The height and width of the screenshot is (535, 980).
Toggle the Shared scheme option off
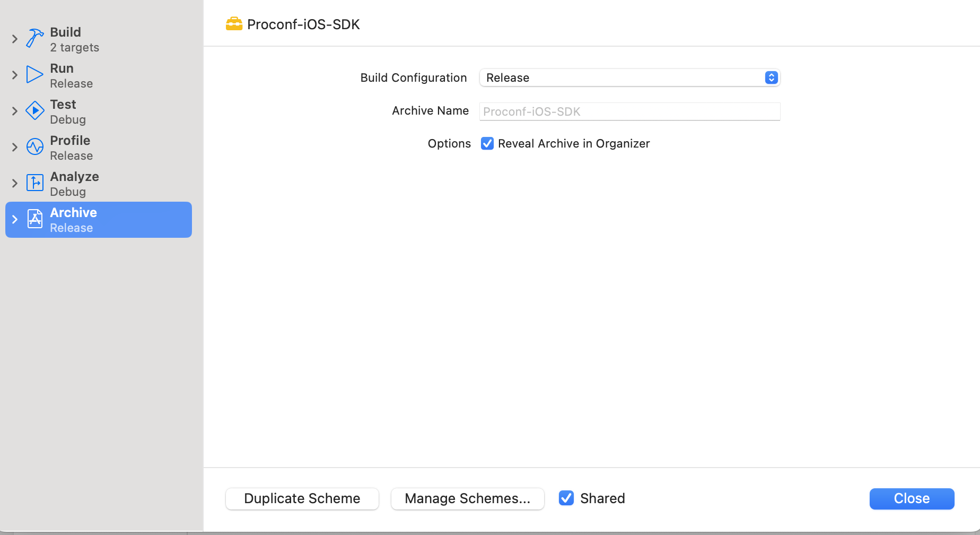[566, 498]
